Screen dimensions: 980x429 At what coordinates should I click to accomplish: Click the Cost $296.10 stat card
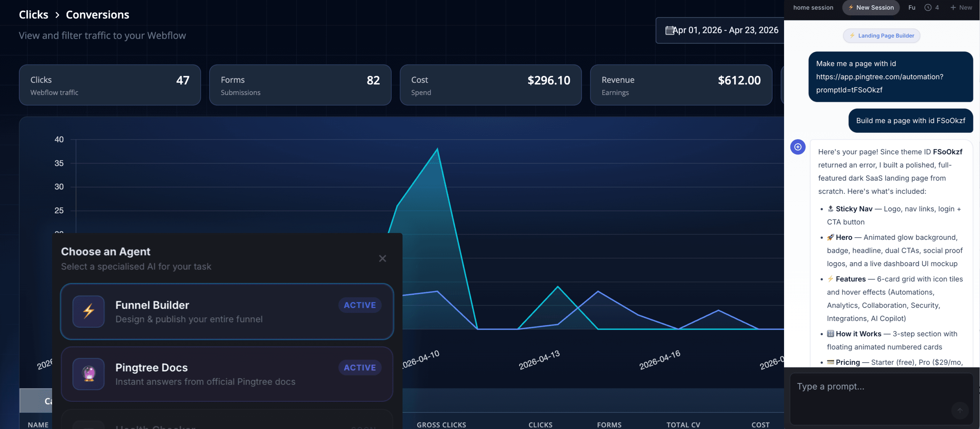tap(490, 85)
